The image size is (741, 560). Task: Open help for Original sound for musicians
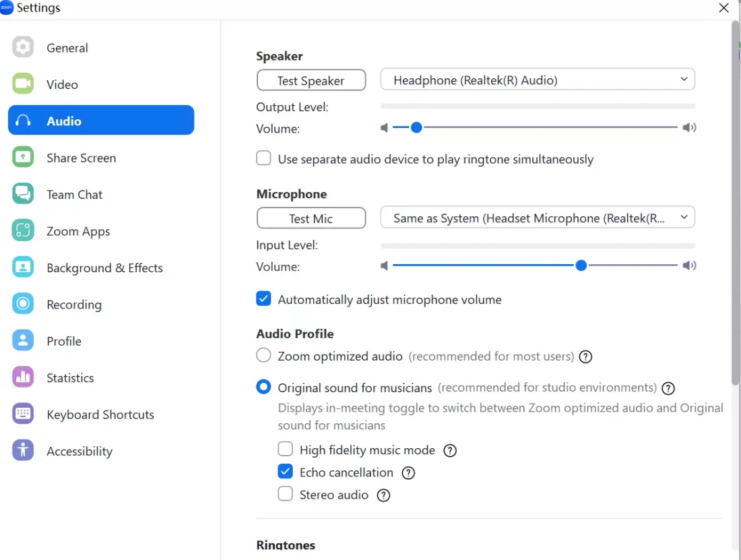tap(668, 388)
